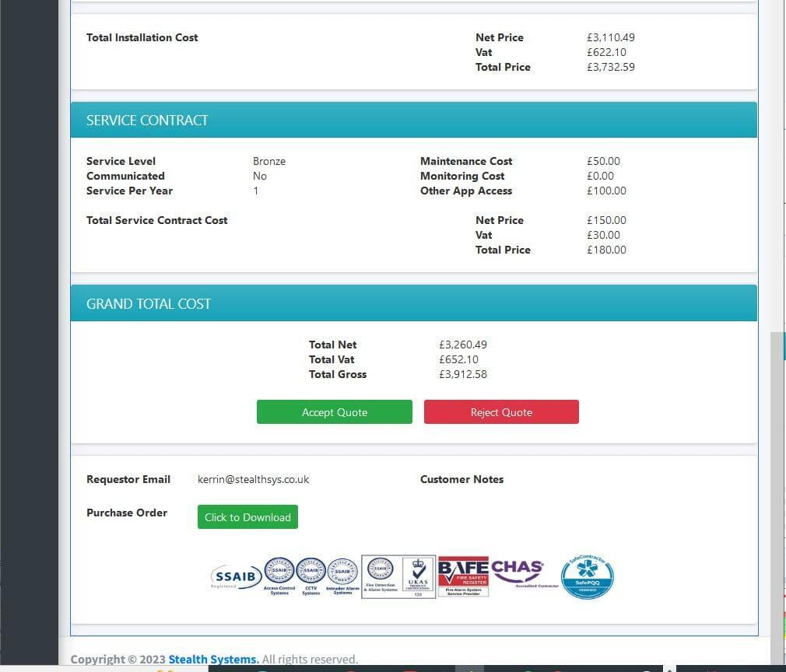The image size is (786, 672).
Task: Click the Total Gross amount £3,912.58
Action: coord(463,374)
